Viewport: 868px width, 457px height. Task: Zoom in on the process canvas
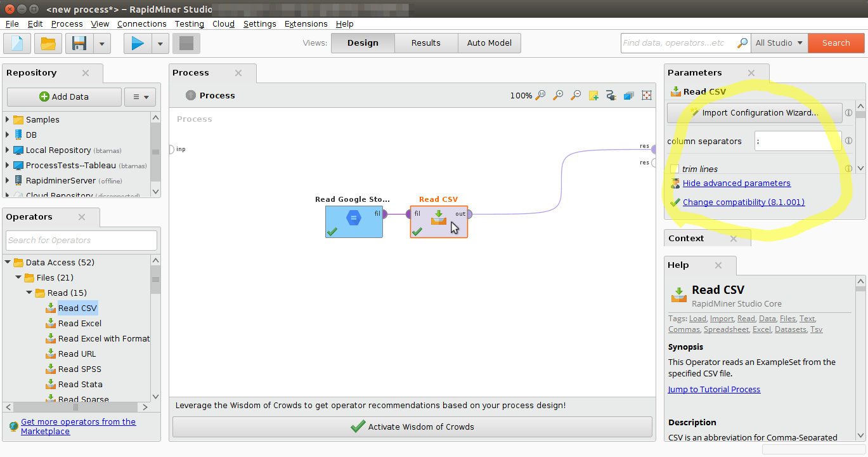pyautogui.click(x=558, y=95)
